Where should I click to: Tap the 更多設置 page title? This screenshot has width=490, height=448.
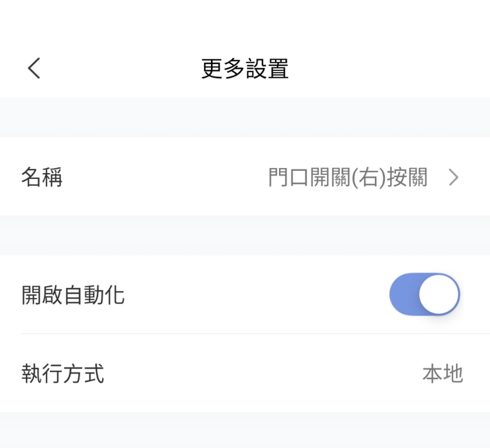point(245,69)
